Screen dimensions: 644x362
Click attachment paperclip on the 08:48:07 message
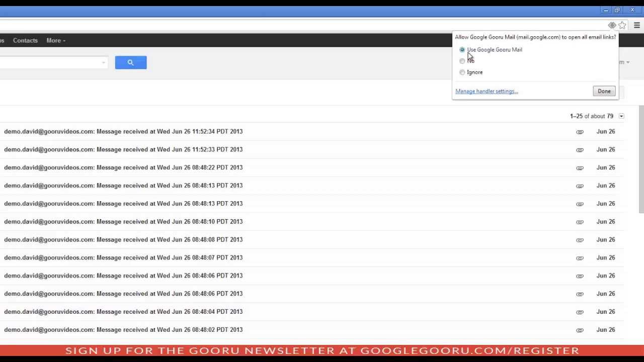click(x=580, y=258)
